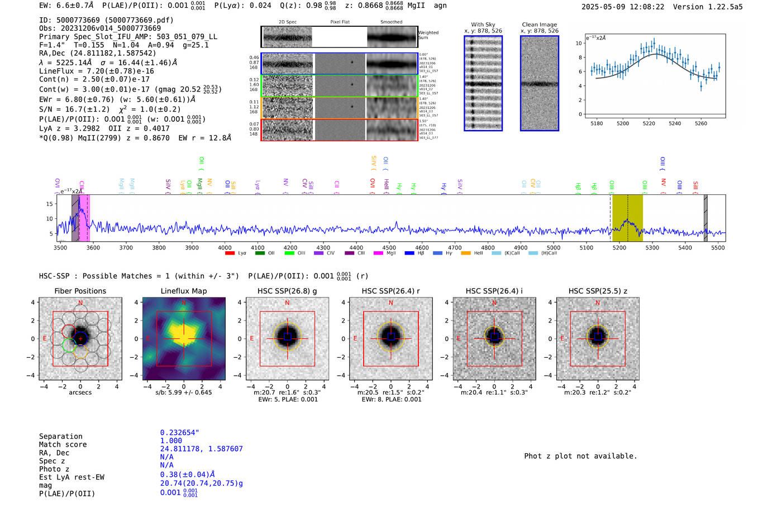
Task: Click the 'Phot z plot not available.' message
Action: click(x=580, y=456)
